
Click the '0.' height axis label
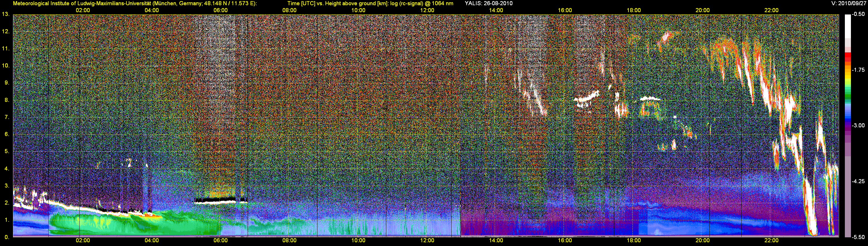pos(7,237)
